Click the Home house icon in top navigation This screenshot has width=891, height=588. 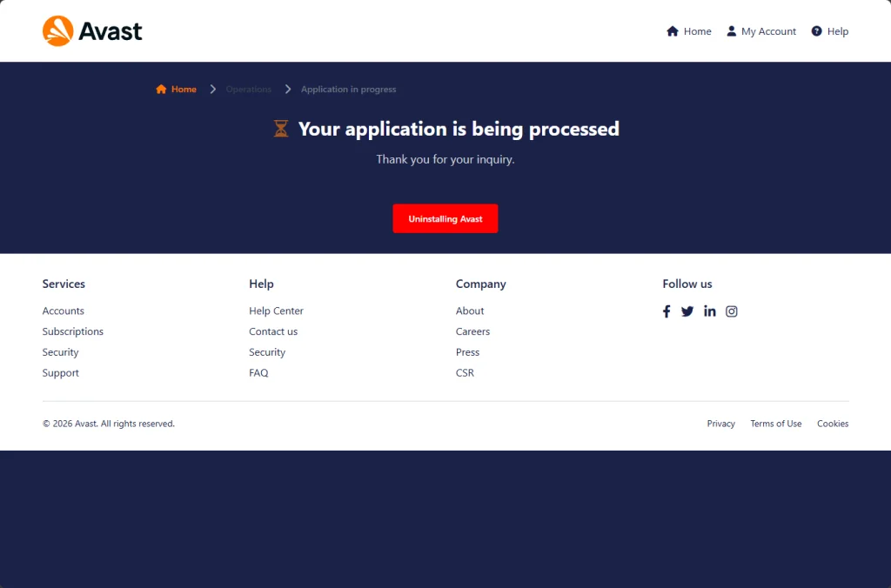(671, 30)
